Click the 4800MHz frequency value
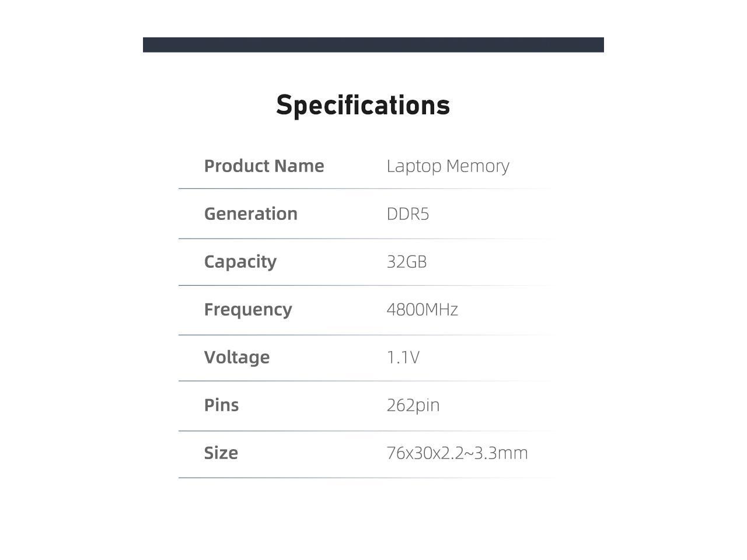Viewport: 747px width, 560px height. (x=422, y=310)
